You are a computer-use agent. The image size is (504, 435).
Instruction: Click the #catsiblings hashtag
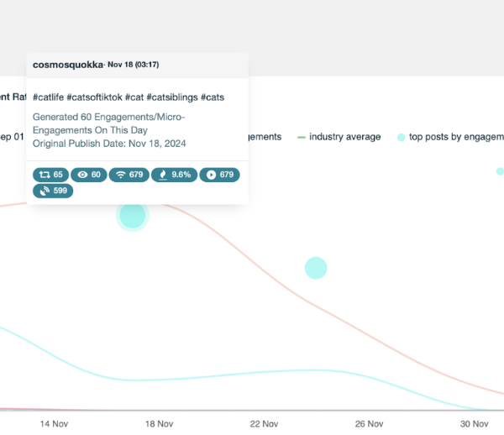(x=172, y=97)
